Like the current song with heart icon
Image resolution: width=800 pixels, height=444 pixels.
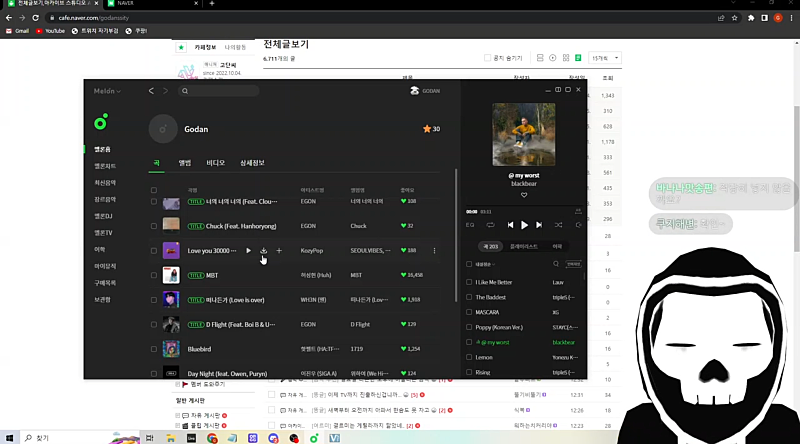(524, 195)
